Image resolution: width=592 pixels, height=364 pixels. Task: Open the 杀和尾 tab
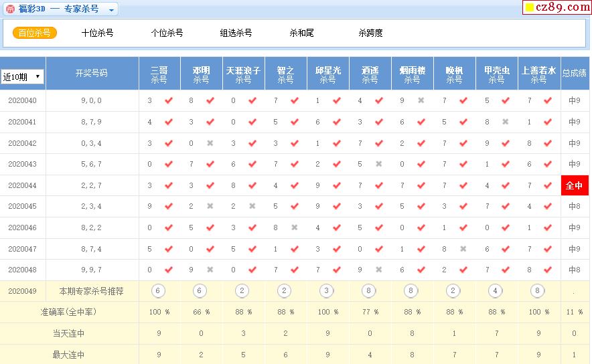(301, 33)
